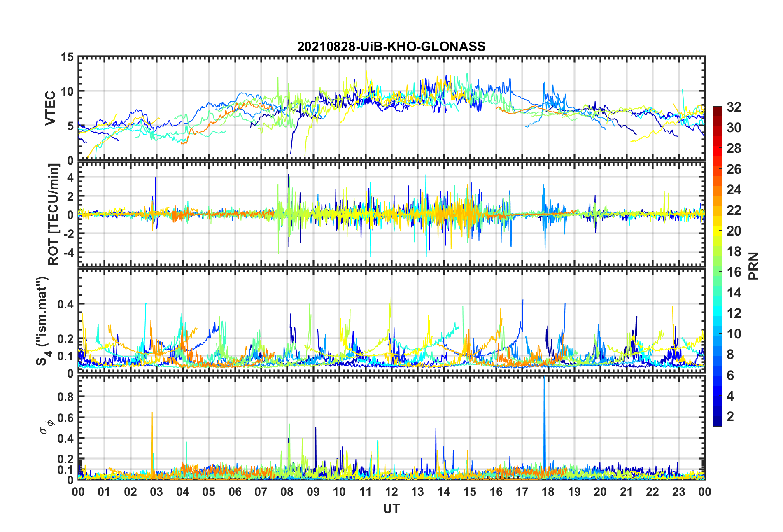Click σφ axis tick label 0.4

65,439
